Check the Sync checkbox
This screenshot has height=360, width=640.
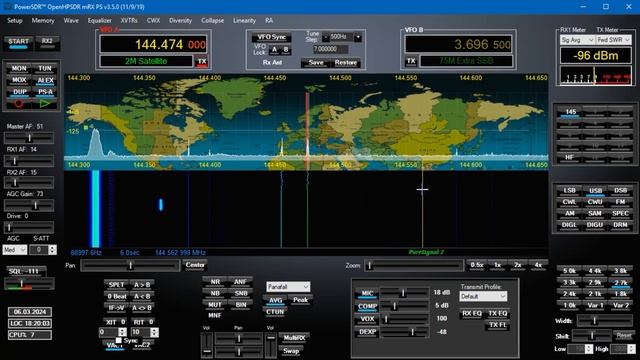pos(118,340)
